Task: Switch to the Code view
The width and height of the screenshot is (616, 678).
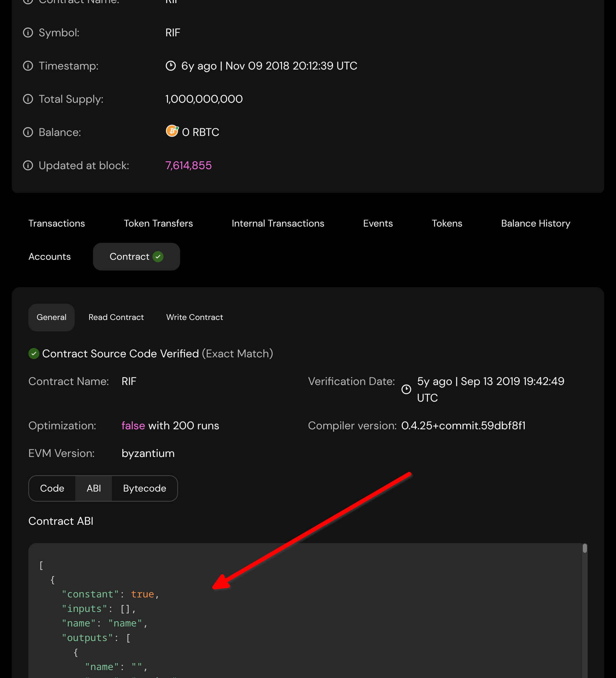Action: pyautogui.click(x=52, y=488)
